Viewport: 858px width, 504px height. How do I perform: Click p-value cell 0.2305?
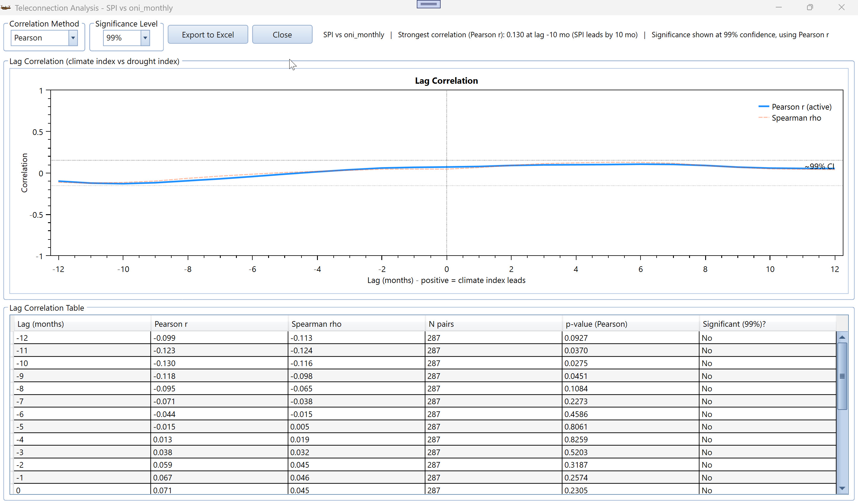[631, 490]
